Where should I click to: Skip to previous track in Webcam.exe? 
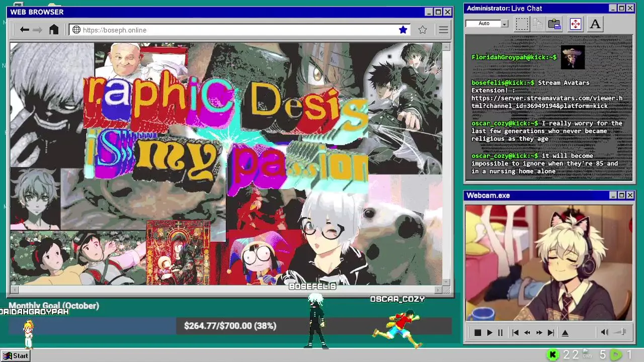click(x=515, y=332)
